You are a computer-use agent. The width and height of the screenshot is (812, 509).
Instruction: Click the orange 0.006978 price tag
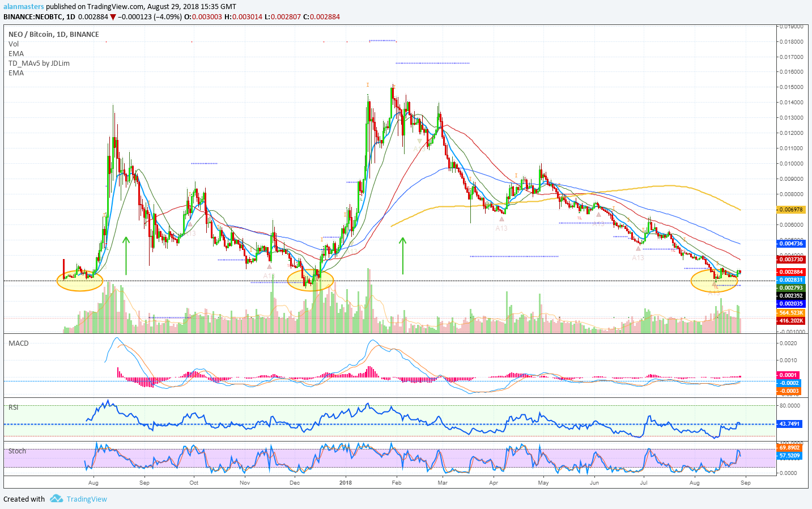pyautogui.click(x=790, y=210)
